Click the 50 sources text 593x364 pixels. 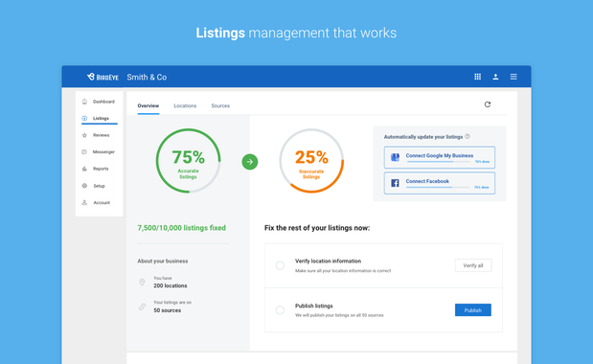[167, 310]
